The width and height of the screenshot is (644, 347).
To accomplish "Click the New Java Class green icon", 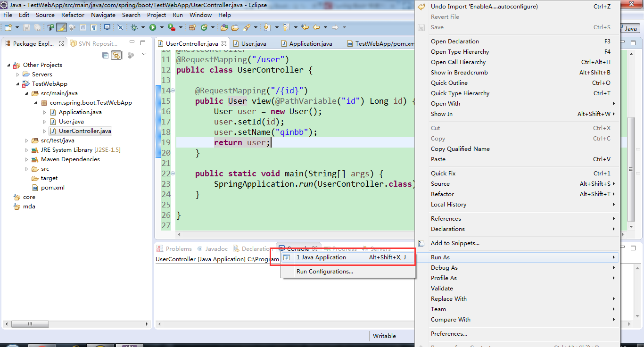I will tap(204, 28).
